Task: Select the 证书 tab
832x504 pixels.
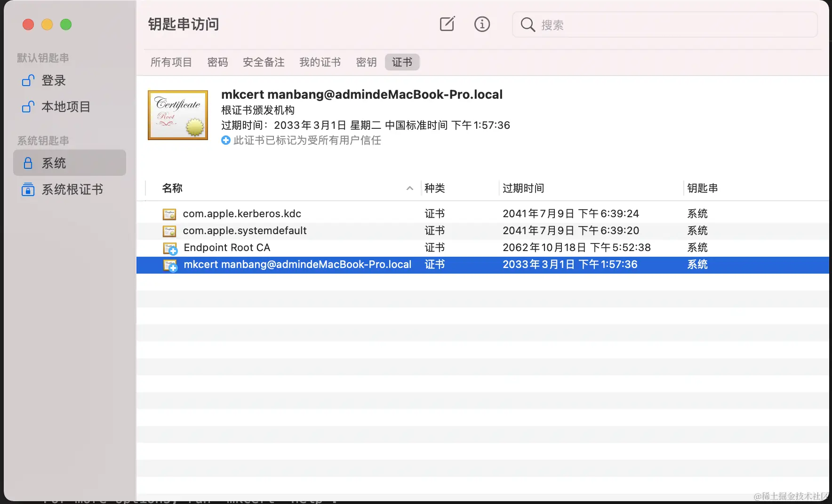Action: (402, 62)
